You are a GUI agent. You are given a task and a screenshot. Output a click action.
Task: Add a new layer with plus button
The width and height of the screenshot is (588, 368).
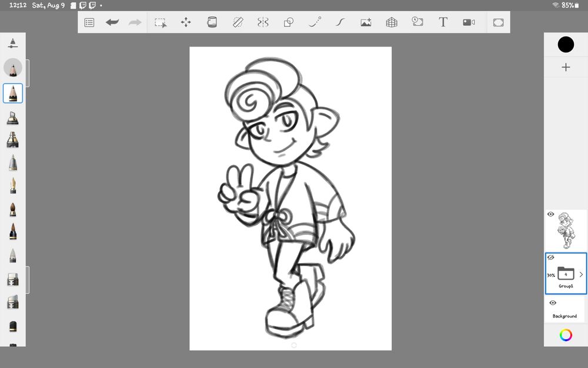(x=566, y=67)
